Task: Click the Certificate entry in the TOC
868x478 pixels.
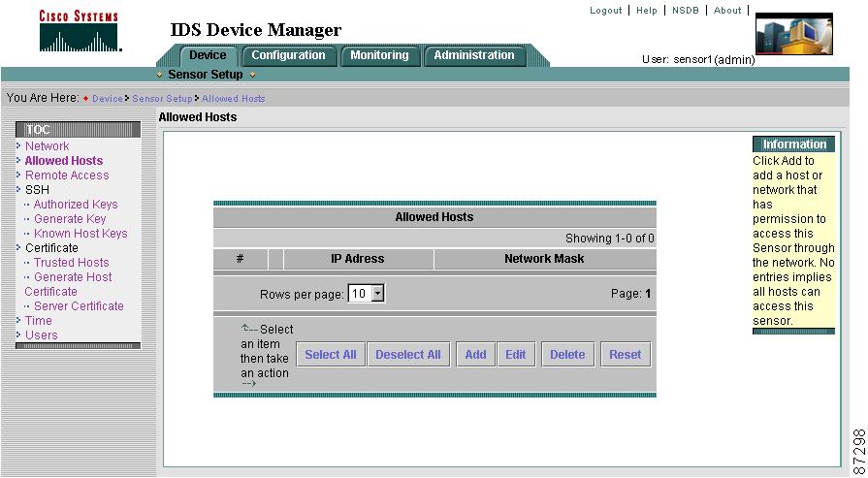Action: 51,248
